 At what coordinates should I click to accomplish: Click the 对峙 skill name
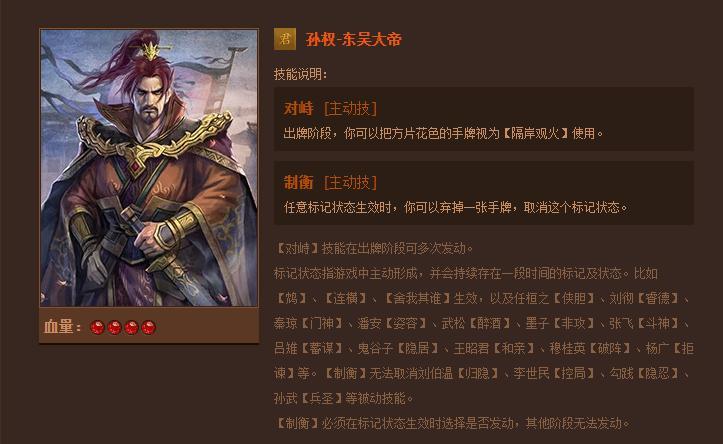point(298,109)
